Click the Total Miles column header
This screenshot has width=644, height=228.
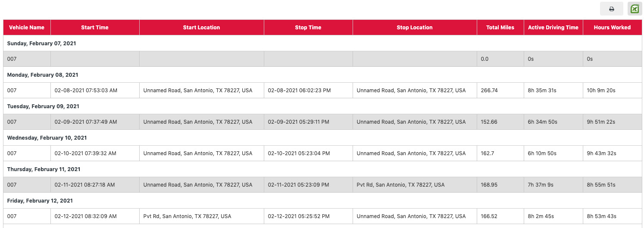tap(500, 28)
